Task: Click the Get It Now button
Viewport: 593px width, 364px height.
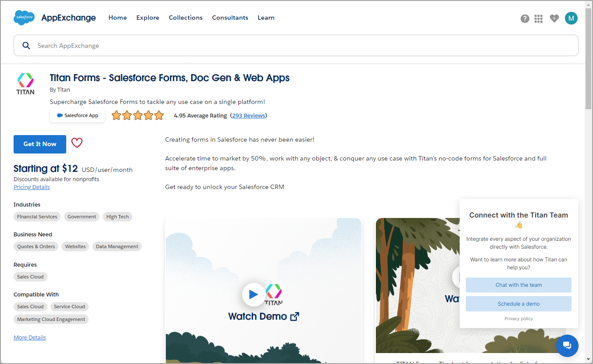Action: pos(40,144)
